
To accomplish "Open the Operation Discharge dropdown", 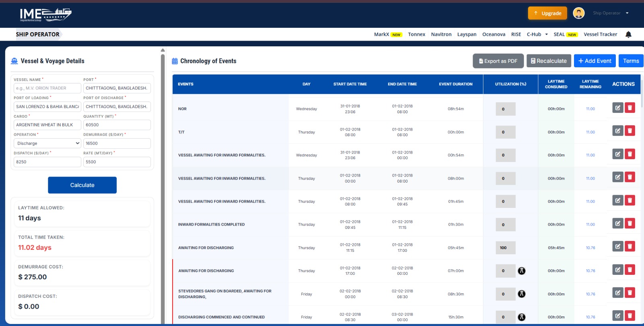I will pos(47,143).
